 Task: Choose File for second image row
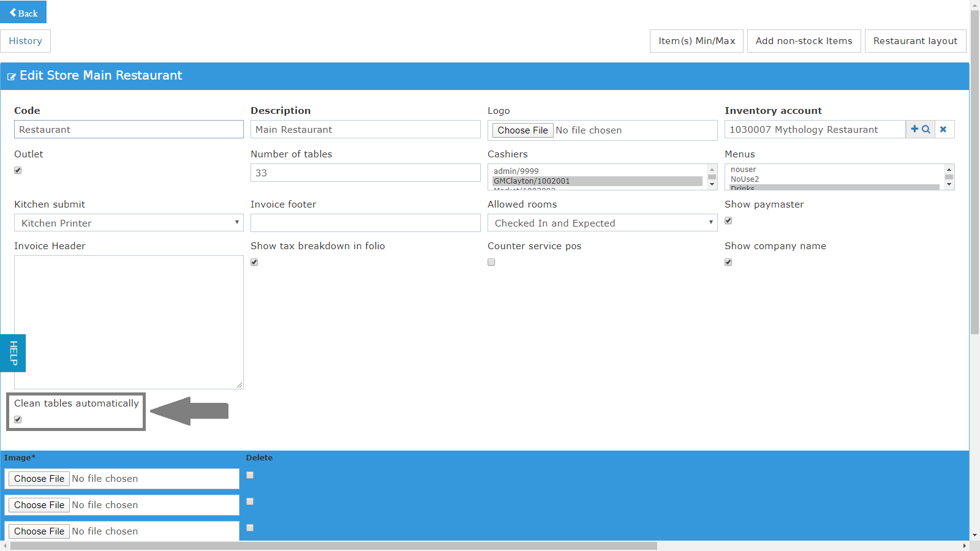click(x=39, y=505)
